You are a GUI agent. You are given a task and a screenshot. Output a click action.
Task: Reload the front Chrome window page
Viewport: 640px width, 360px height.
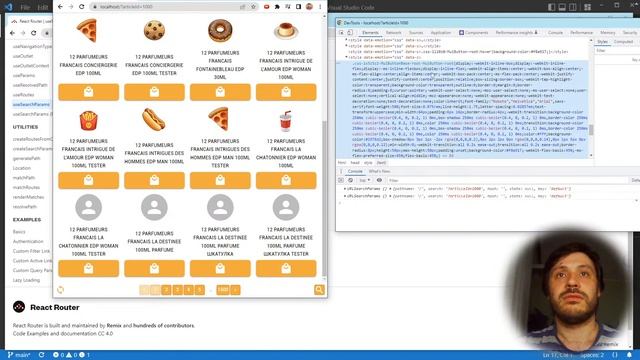(82, 7)
